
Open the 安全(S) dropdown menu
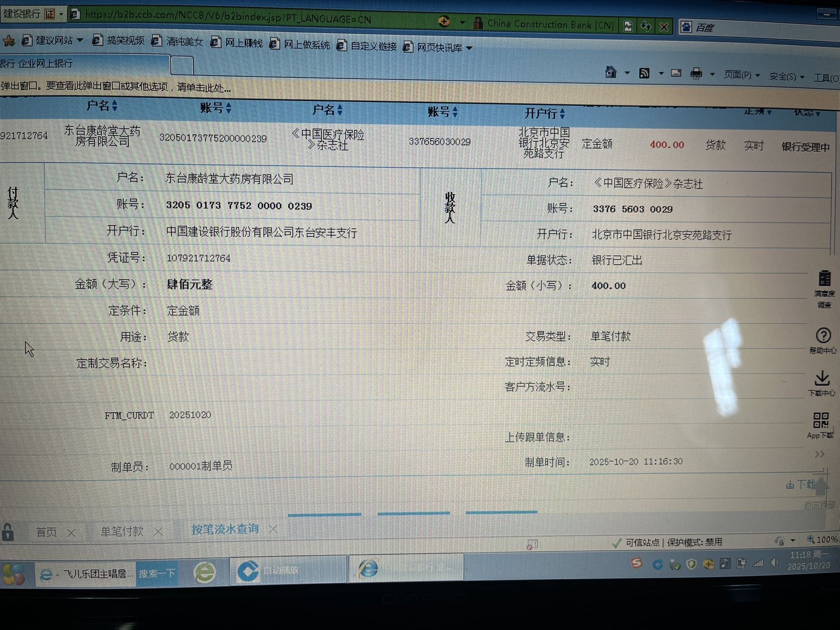[786, 77]
